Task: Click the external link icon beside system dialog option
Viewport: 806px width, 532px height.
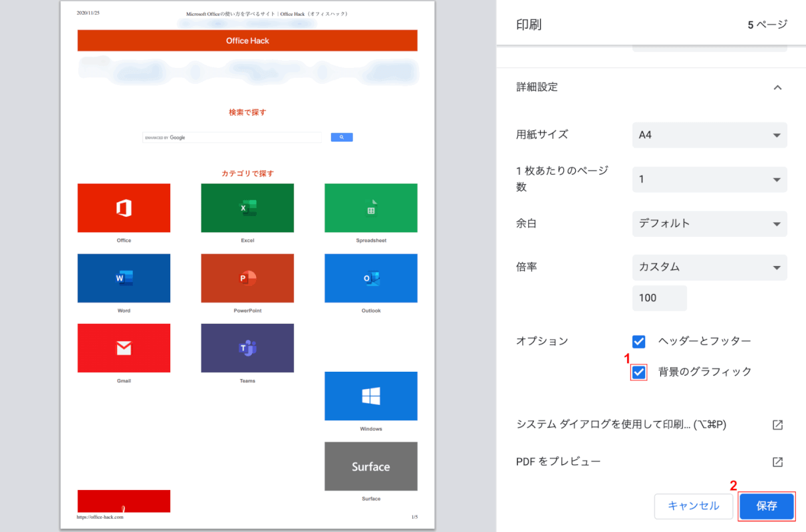Action: 777,424
